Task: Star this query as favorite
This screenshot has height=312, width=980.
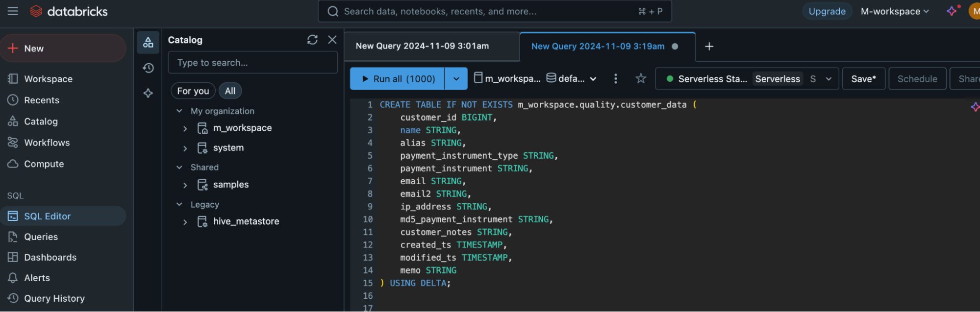Action: pos(641,78)
